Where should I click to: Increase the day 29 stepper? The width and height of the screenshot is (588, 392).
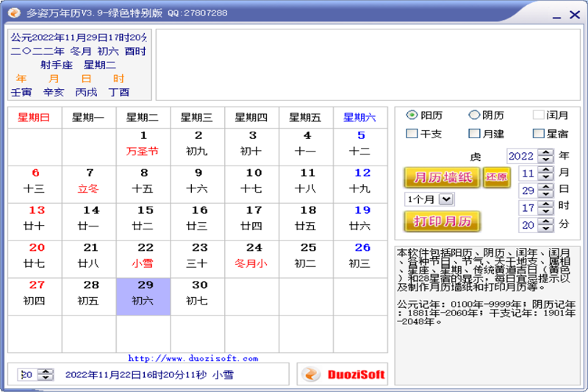[x=545, y=187]
